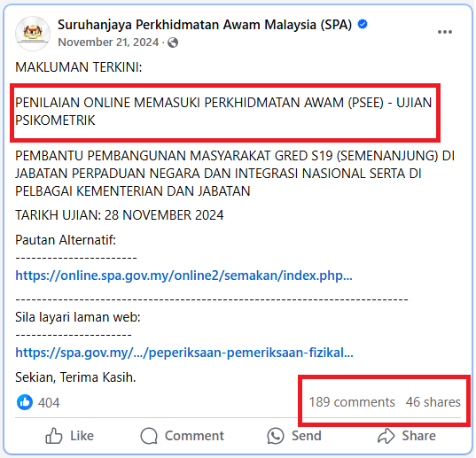The width and height of the screenshot is (476, 458).
Task: Click the blue verified badge icon
Action: point(363,24)
